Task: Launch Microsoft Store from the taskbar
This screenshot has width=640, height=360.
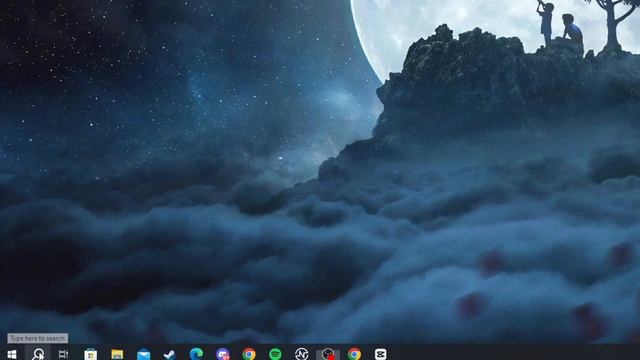Action: tap(90, 354)
